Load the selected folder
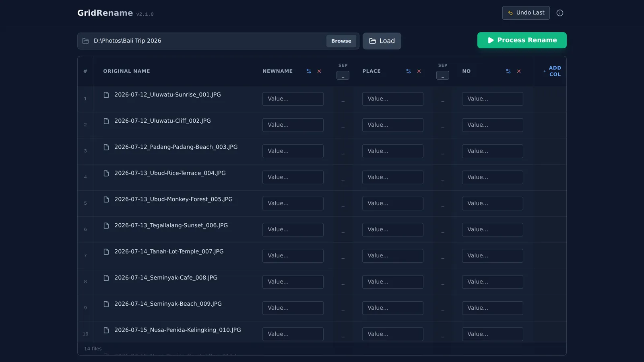 point(382,41)
